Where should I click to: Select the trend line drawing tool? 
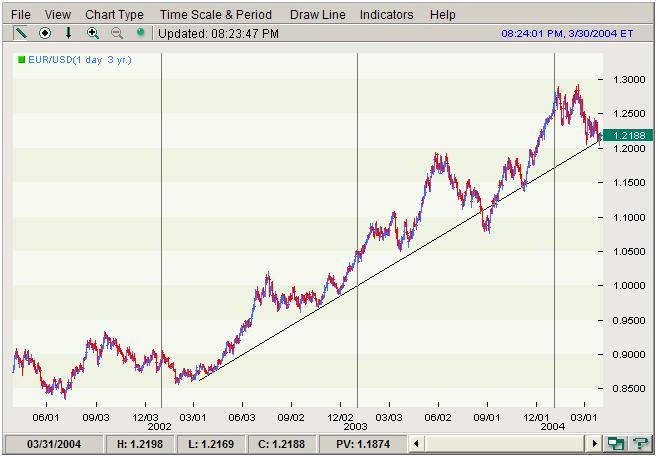20,33
